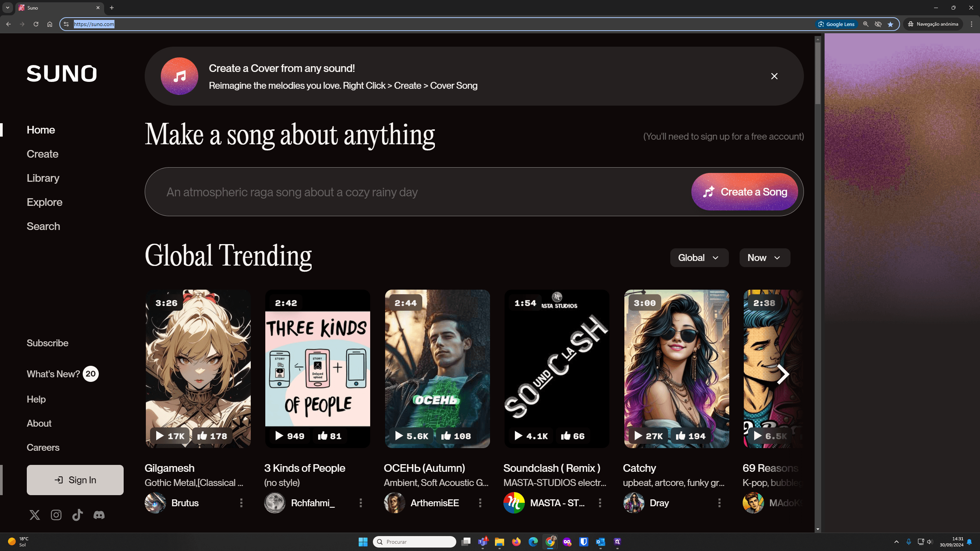Play the Gilgamesh song thumbnail

coord(198,368)
